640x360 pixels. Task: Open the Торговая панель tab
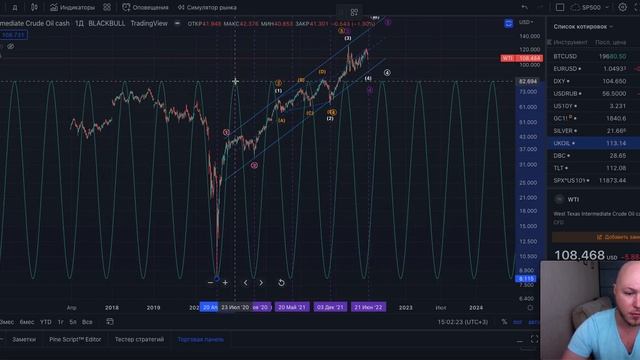pyautogui.click(x=200, y=339)
